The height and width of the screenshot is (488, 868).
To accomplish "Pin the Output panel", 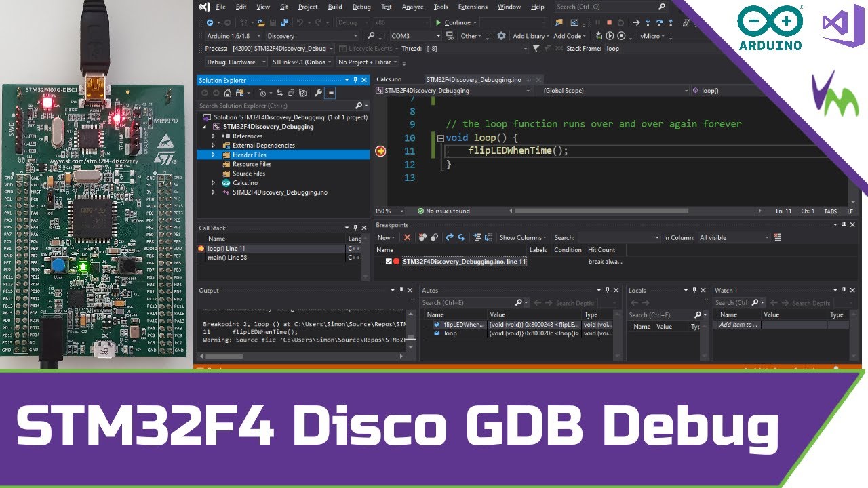I will click(401, 290).
